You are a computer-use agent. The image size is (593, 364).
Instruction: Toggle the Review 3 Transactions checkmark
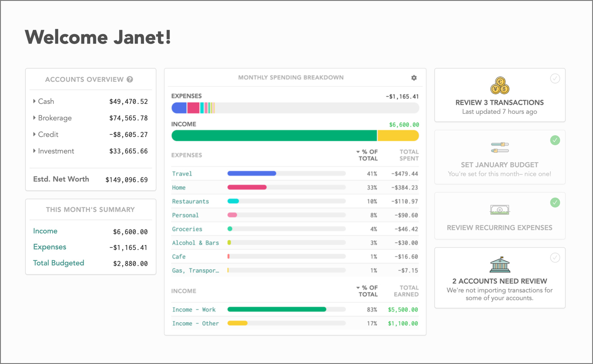point(555,79)
